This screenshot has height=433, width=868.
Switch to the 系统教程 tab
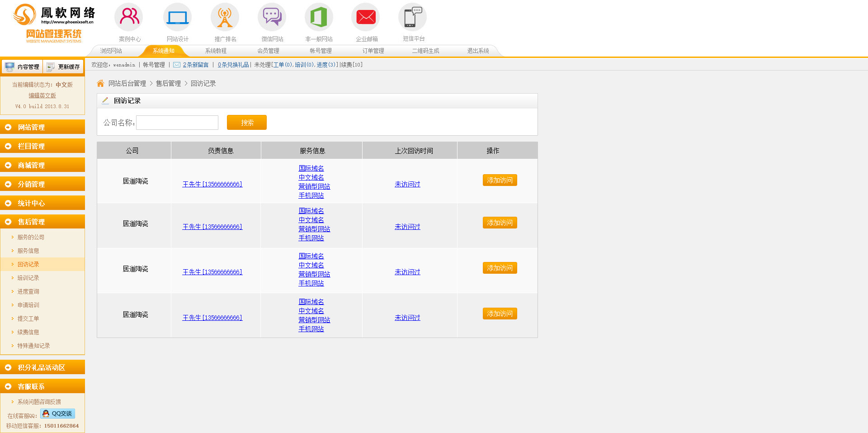coord(216,51)
